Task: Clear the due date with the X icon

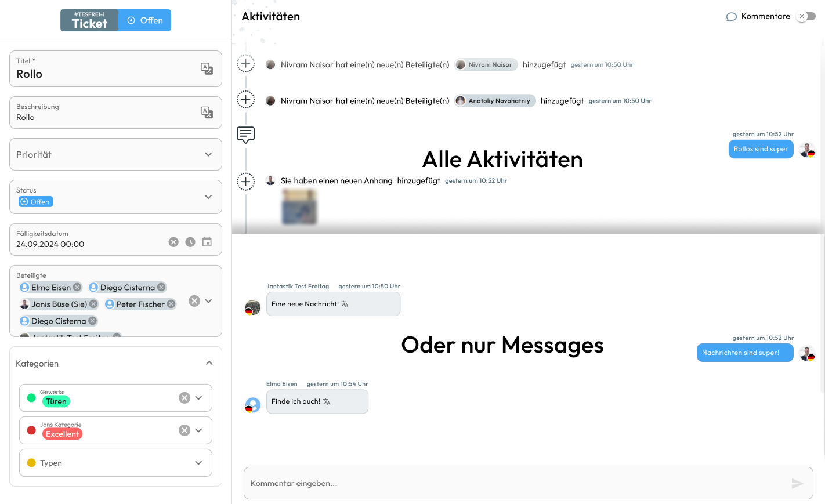Action: [173, 241]
